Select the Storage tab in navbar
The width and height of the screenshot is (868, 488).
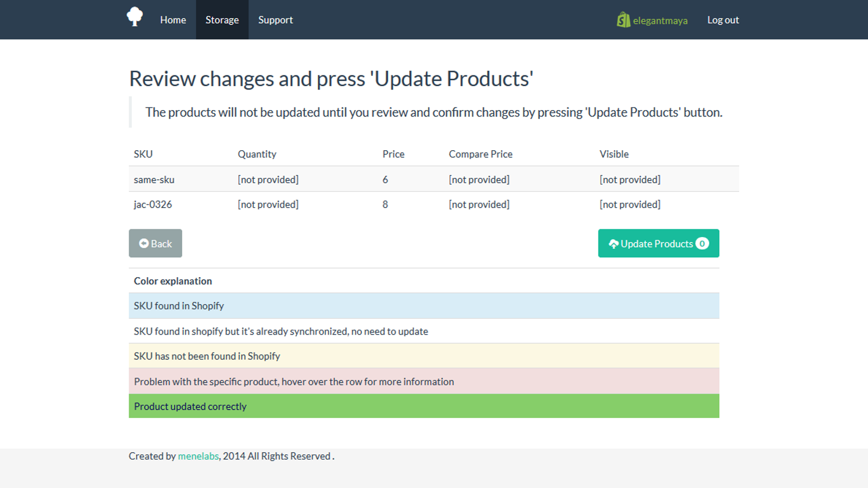point(222,20)
